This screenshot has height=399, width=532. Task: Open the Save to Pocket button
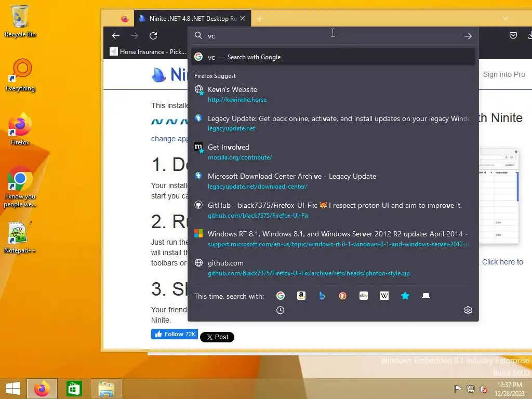point(513,35)
